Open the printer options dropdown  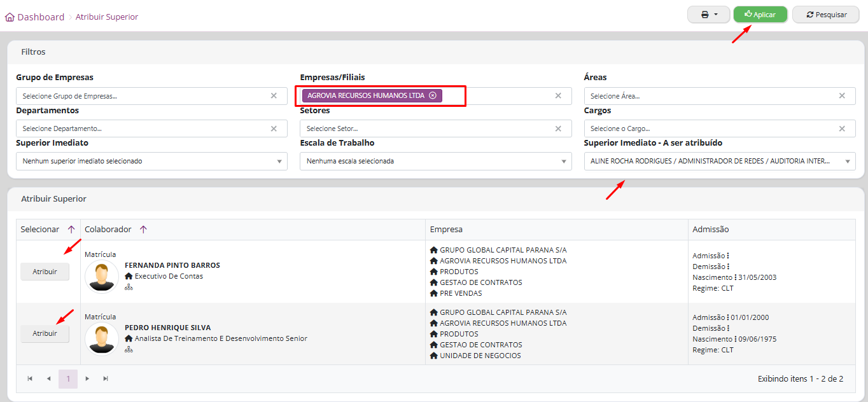point(708,15)
